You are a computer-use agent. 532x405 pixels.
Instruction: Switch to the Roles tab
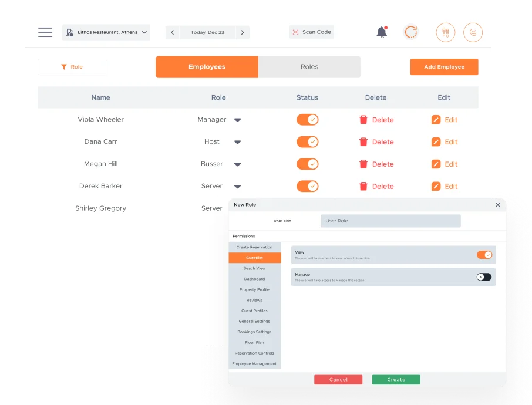click(309, 67)
